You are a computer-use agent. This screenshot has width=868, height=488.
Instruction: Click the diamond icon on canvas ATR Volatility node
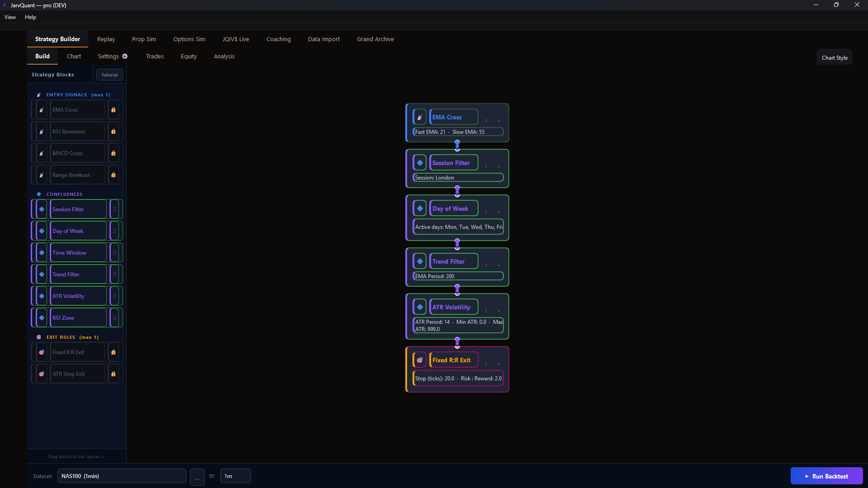[x=420, y=307]
